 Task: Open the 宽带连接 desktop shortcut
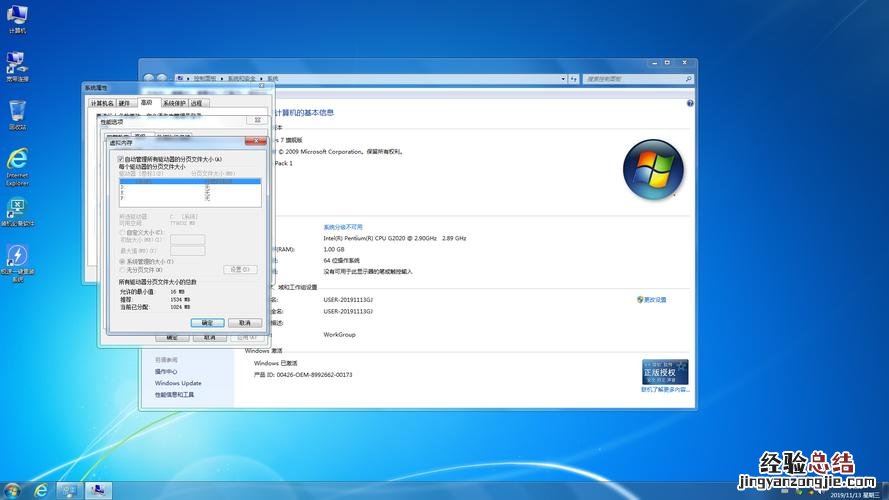coord(17,63)
